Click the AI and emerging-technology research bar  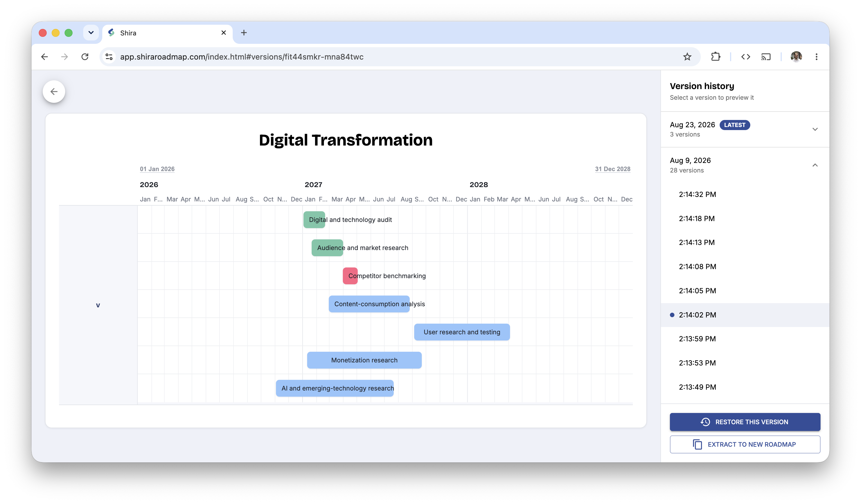click(335, 388)
